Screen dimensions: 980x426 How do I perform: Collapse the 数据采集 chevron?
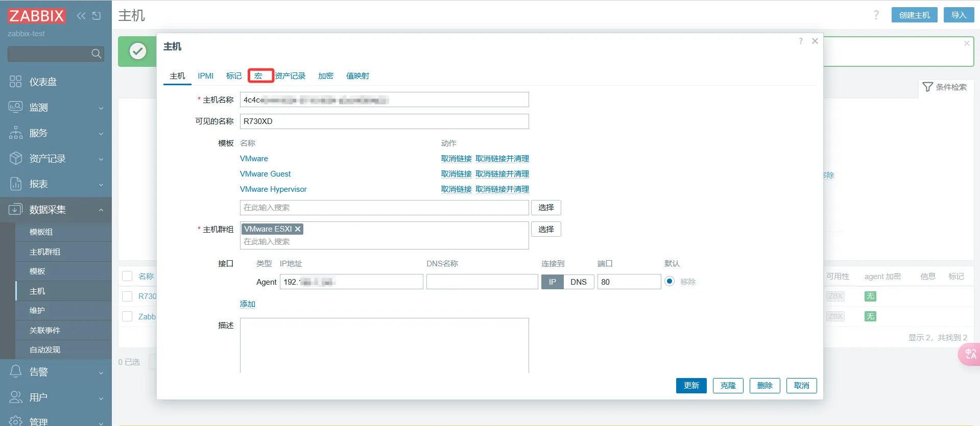(x=101, y=210)
